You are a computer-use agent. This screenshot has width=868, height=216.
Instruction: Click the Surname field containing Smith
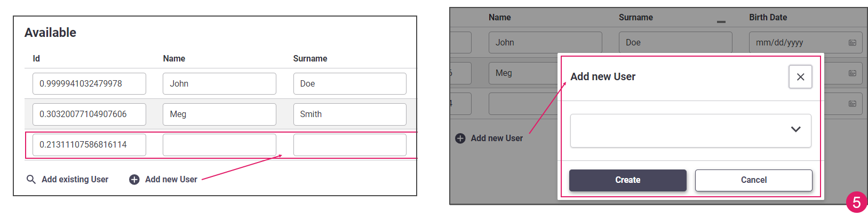(349, 114)
